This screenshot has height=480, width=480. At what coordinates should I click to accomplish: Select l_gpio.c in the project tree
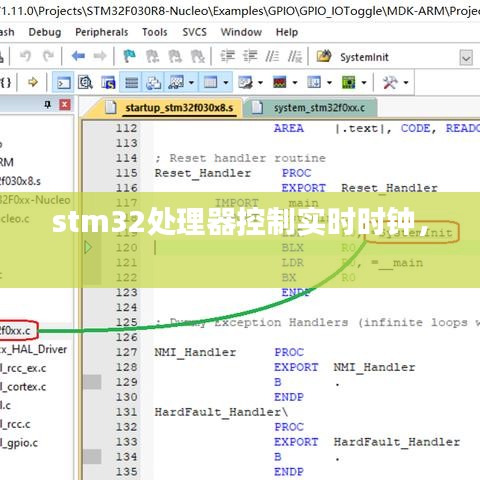[19, 443]
